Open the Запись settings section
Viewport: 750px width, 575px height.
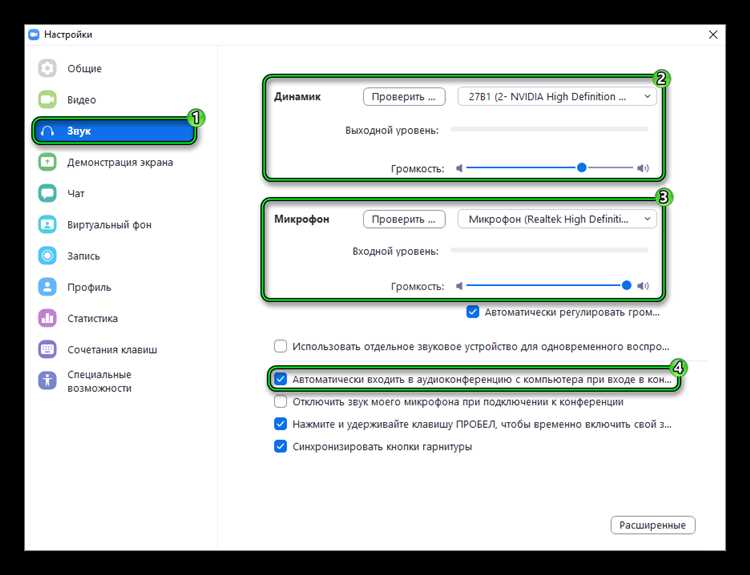click(83, 256)
